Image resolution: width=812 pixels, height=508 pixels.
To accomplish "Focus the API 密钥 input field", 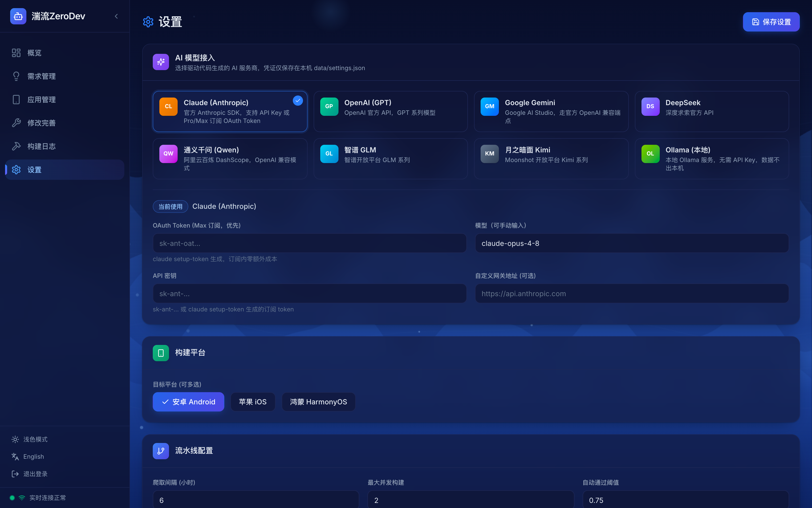I will coord(309,294).
